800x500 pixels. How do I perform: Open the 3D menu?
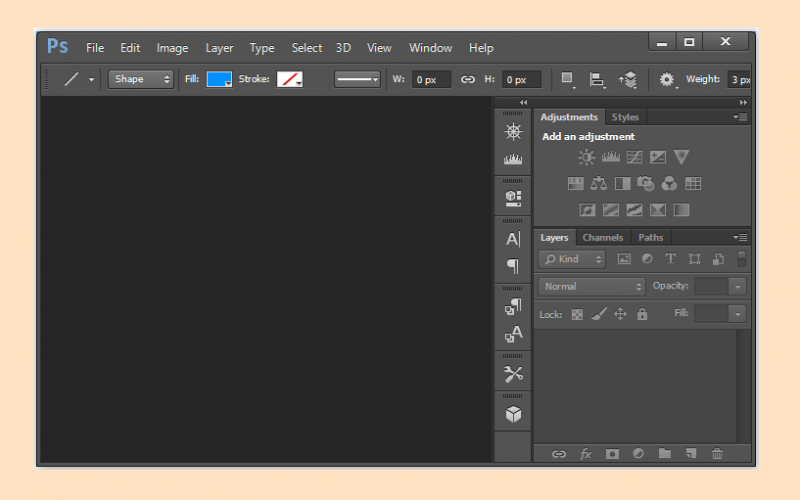343,47
